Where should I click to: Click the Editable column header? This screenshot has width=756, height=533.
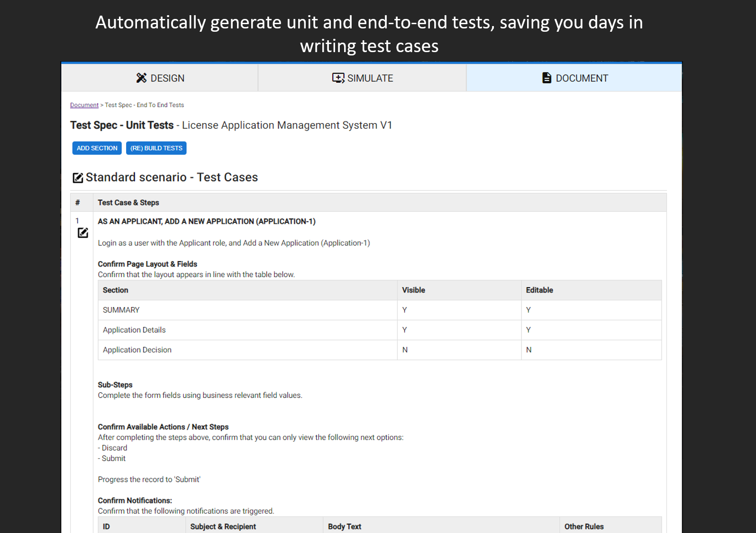[539, 290]
